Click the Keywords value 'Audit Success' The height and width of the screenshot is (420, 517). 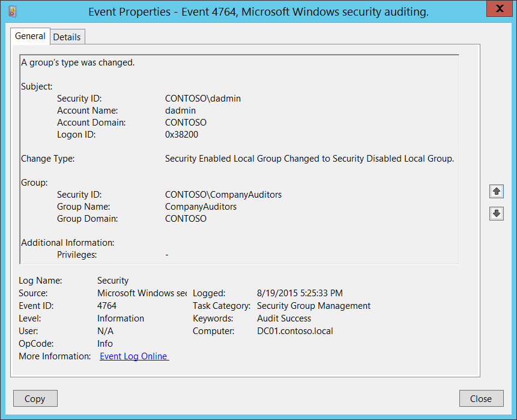284,318
